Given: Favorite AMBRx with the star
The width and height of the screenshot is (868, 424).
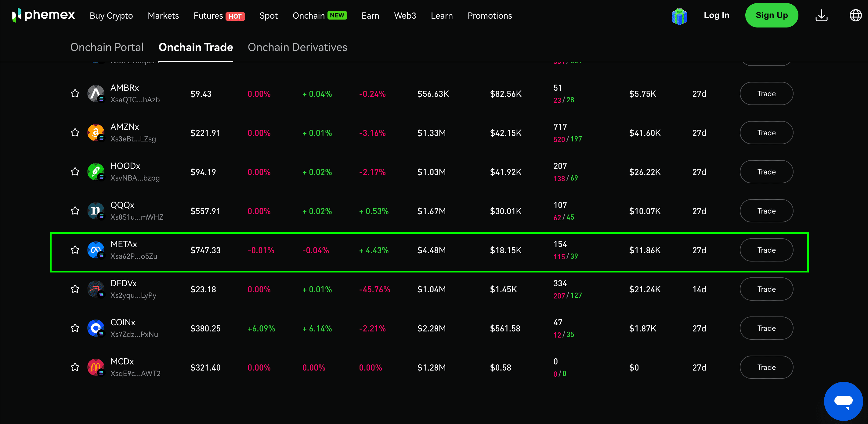Looking at the screenshot, I should point(75,93).
